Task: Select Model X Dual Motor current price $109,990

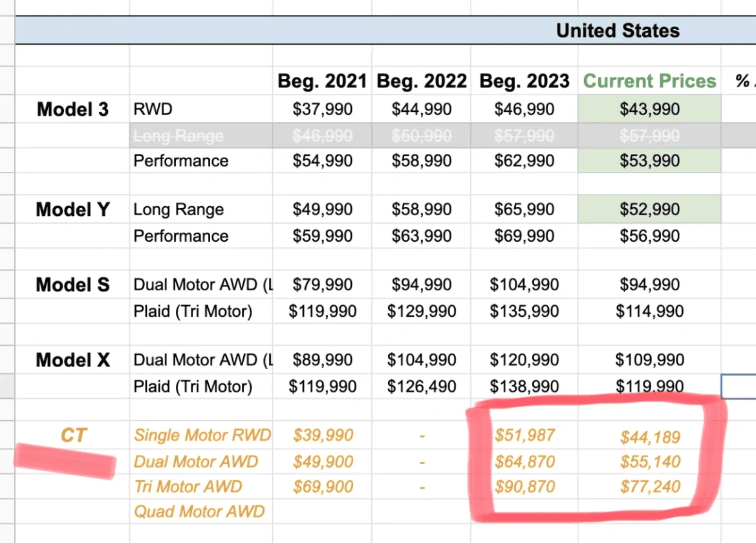Action: click(649, 359)
